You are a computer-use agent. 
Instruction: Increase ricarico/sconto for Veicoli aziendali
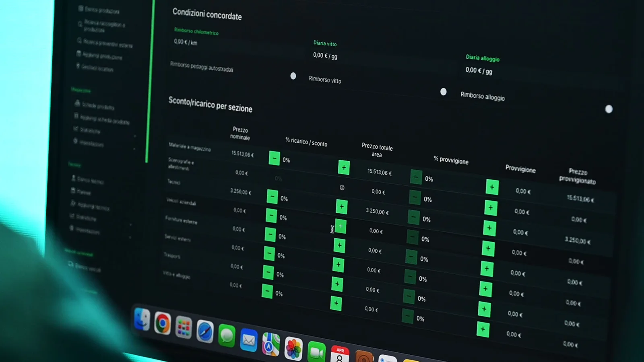point(341,226)
